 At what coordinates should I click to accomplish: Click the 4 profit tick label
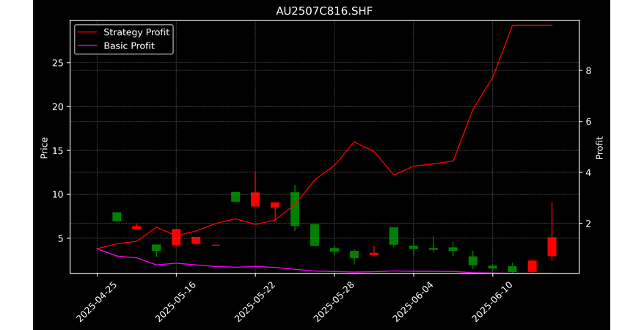[588, 172]
